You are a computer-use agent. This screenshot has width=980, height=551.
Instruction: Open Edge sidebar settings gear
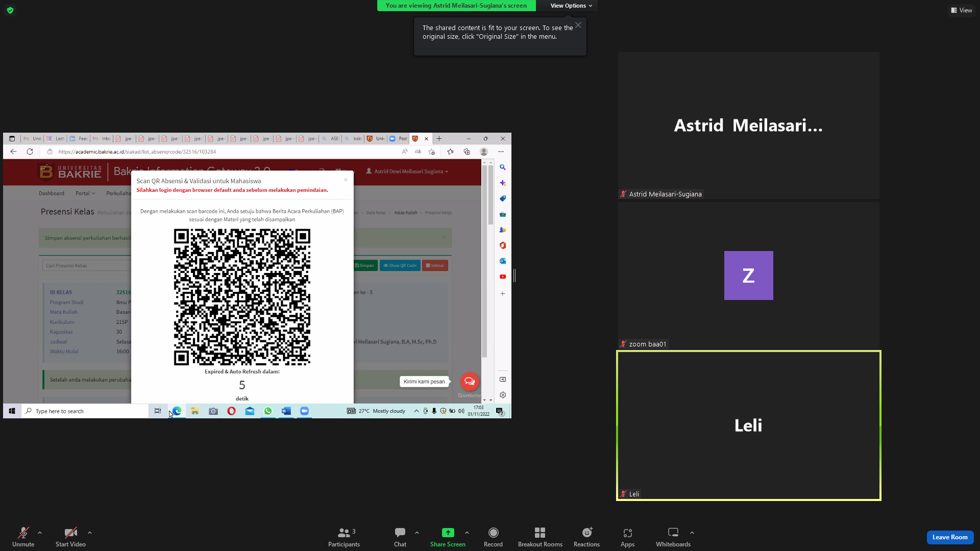pos(503,395)
